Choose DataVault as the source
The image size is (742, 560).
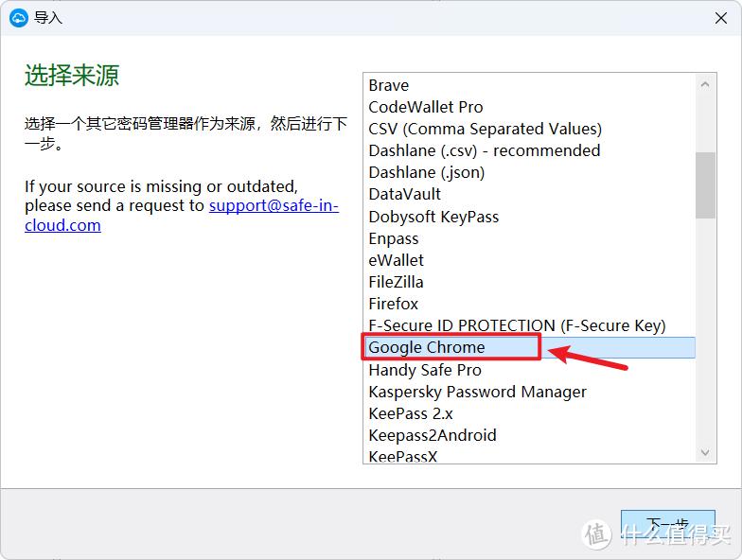pyautogui.click(x=405, y=194)
